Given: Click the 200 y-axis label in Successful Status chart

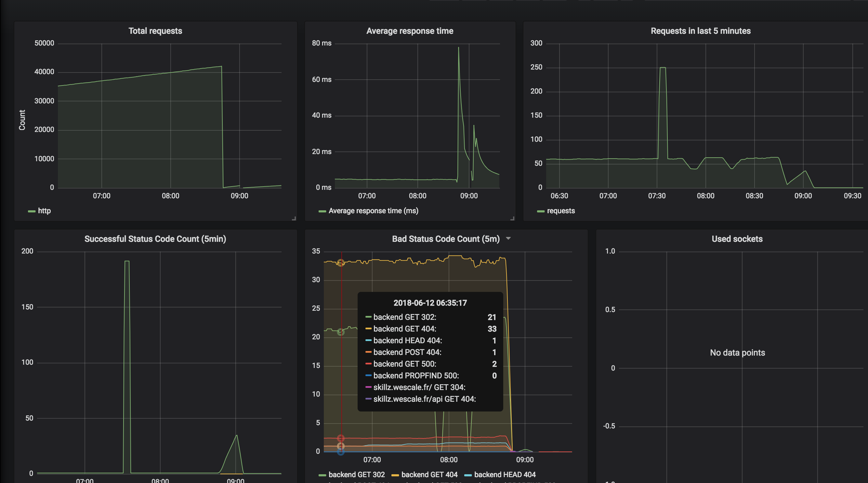Looking at the screenshot, I should coord(27,251).
